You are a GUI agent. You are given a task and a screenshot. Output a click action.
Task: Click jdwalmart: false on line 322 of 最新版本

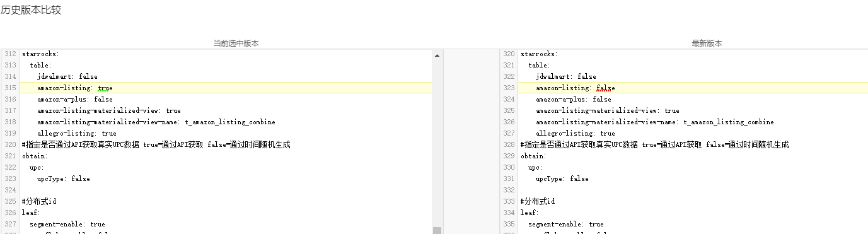pyautogui.click(x=565, y=76)
